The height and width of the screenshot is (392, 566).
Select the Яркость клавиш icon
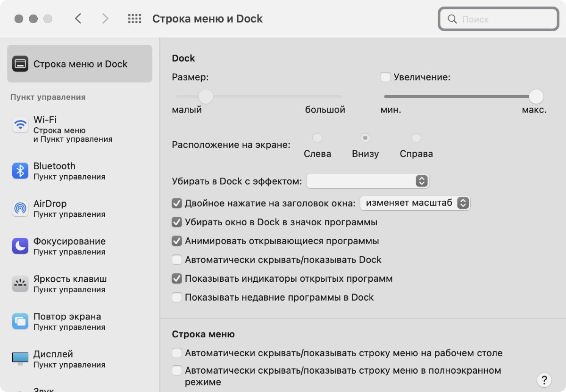[20, 284]
